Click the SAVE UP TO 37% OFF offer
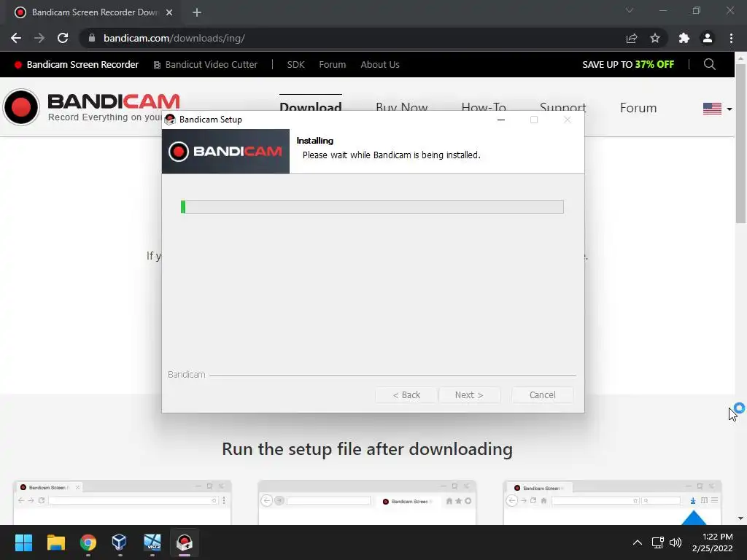Image resolution: width=747 pixels, height=560 pixels. pos(628,64)
